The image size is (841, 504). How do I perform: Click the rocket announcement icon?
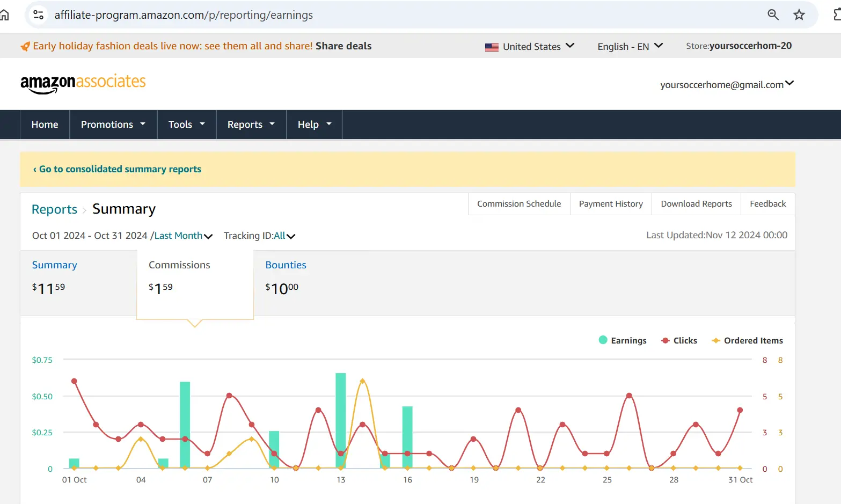25,47
